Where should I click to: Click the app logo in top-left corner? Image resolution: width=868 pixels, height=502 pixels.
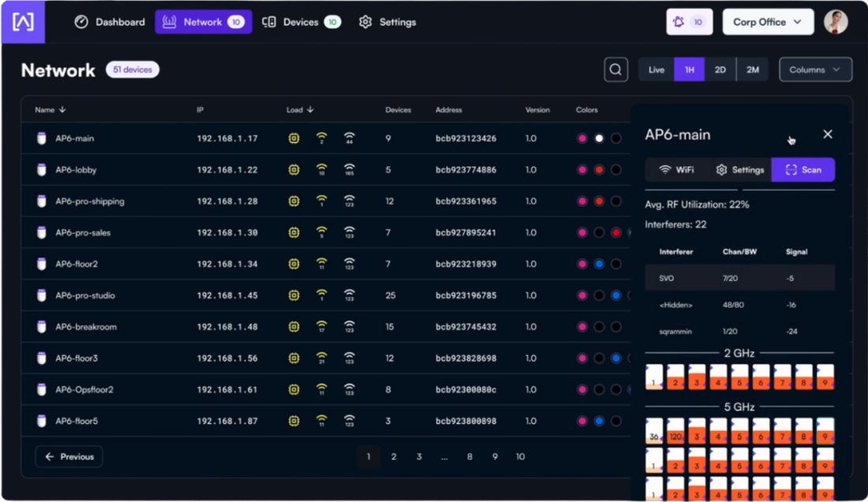pos(23,22)
